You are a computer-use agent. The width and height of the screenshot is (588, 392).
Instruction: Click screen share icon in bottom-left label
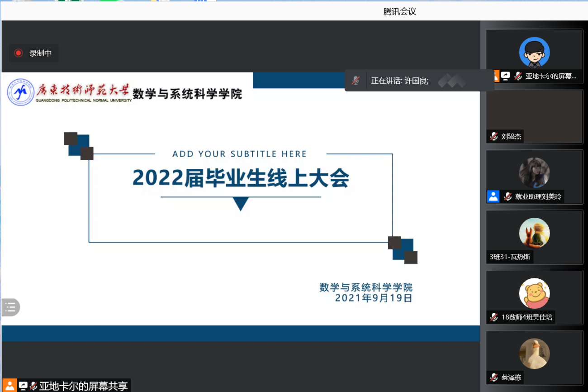[x=23, y=386]
